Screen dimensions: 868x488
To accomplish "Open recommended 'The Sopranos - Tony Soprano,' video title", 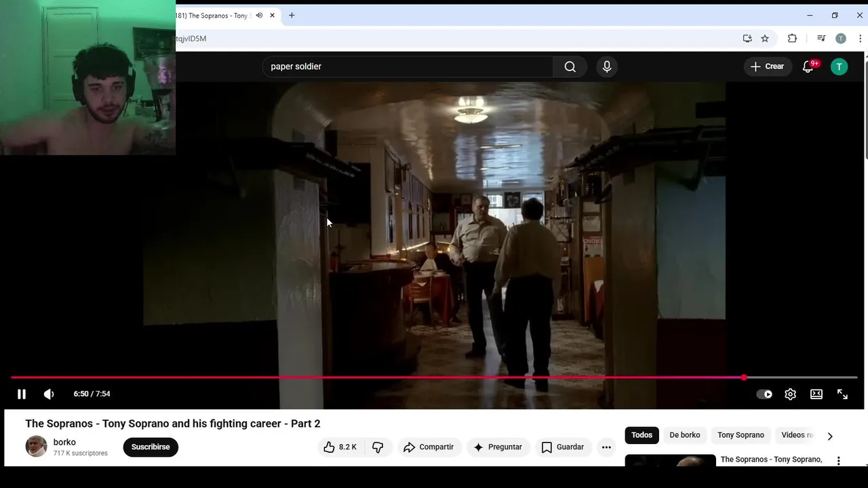I will coord(771,460).
